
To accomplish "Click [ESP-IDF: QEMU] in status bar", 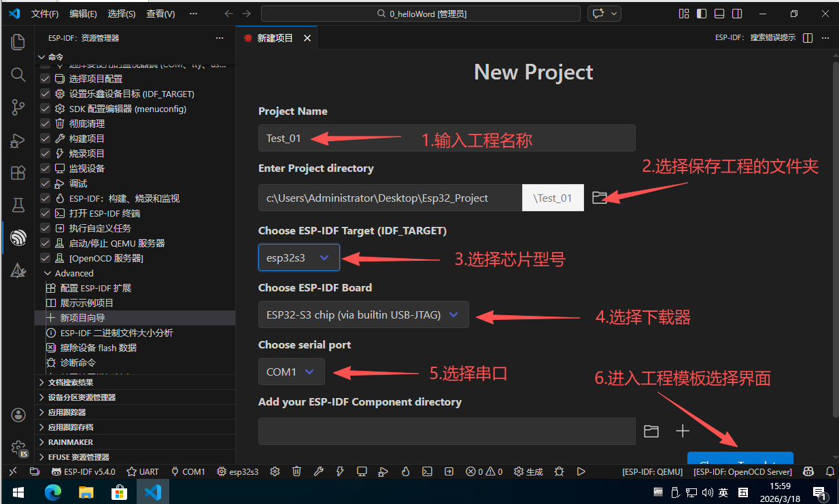I will pos(652,471).
